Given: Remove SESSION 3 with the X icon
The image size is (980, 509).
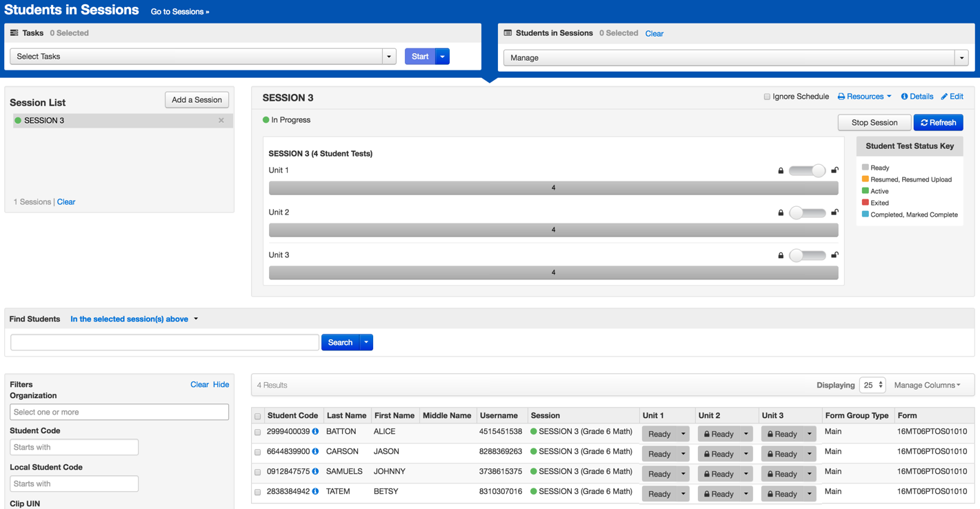Looking at the screenshot, I should (x=221, y=121).
